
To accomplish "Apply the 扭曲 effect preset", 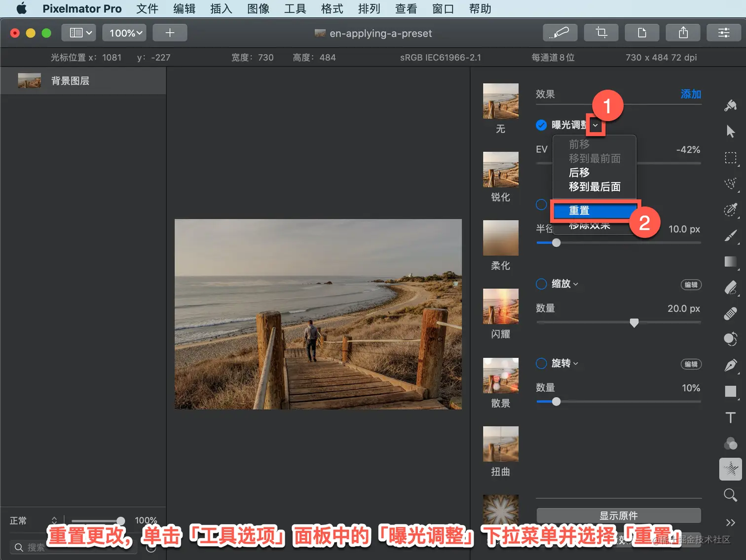I will tap(500, 444).
